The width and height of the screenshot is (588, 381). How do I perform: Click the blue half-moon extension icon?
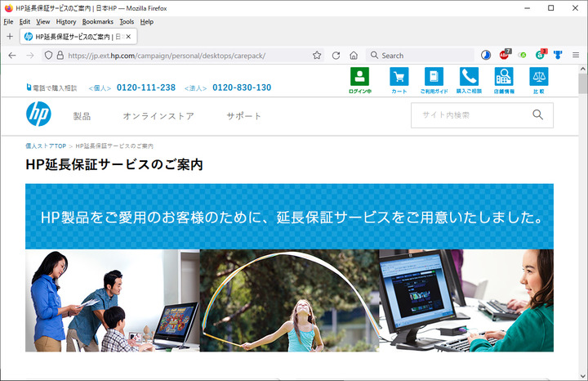[486, 56]
